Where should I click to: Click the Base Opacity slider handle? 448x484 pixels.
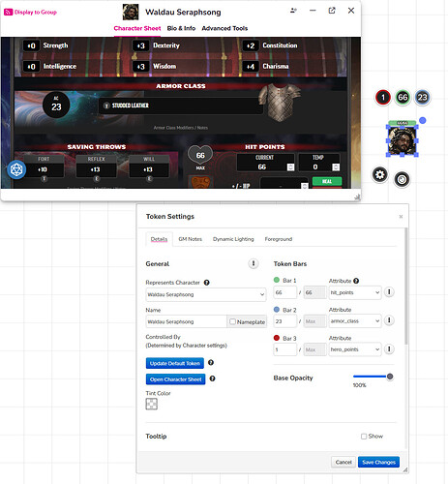[x=390, y=377]
